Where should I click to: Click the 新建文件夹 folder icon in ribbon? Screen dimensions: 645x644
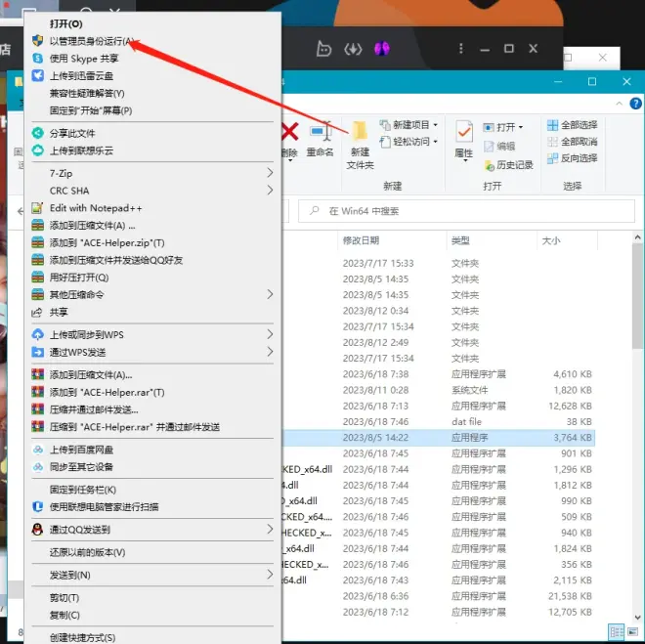tap(360, 132)
